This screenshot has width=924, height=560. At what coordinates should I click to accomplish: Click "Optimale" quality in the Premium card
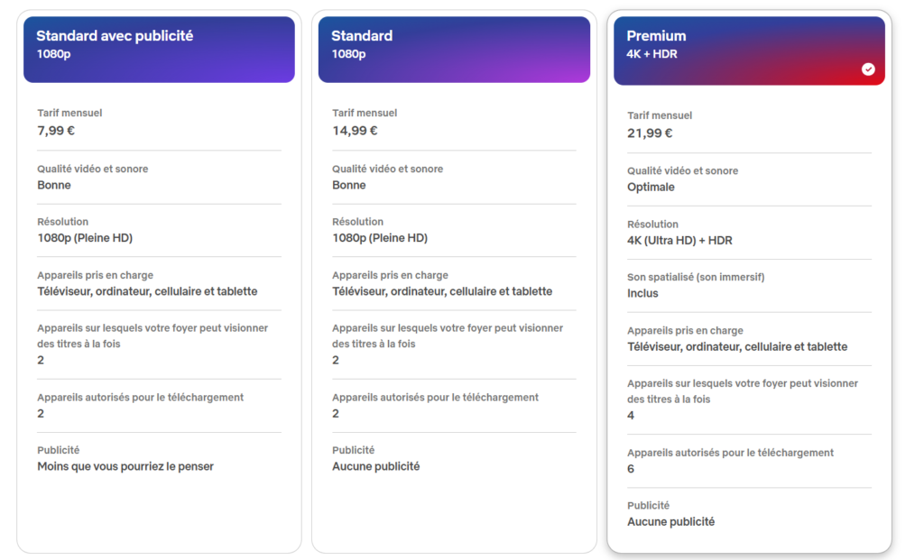click(651, 188)
